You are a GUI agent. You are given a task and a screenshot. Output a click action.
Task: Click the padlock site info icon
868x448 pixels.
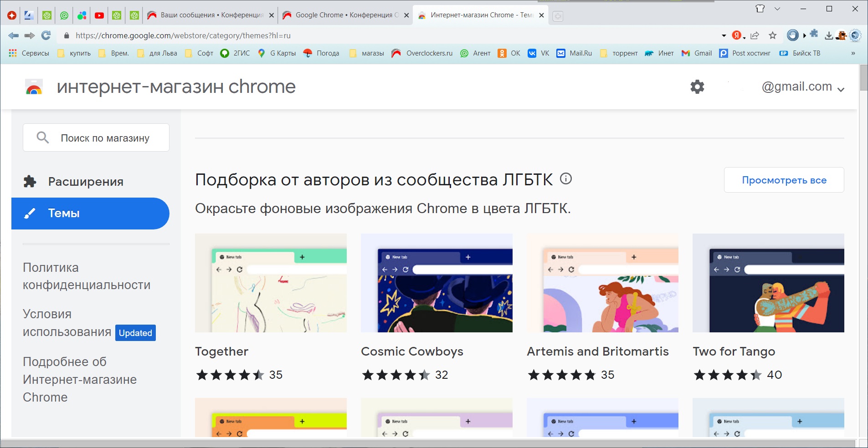pyautogui.click(x=67, y=36)
